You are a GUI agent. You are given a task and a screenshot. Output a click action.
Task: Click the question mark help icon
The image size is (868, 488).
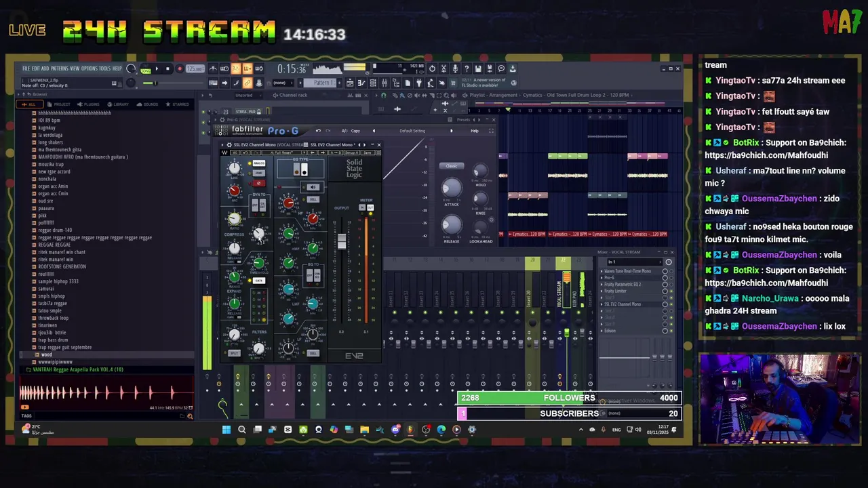pyautogui.click(x=467, y=68)
